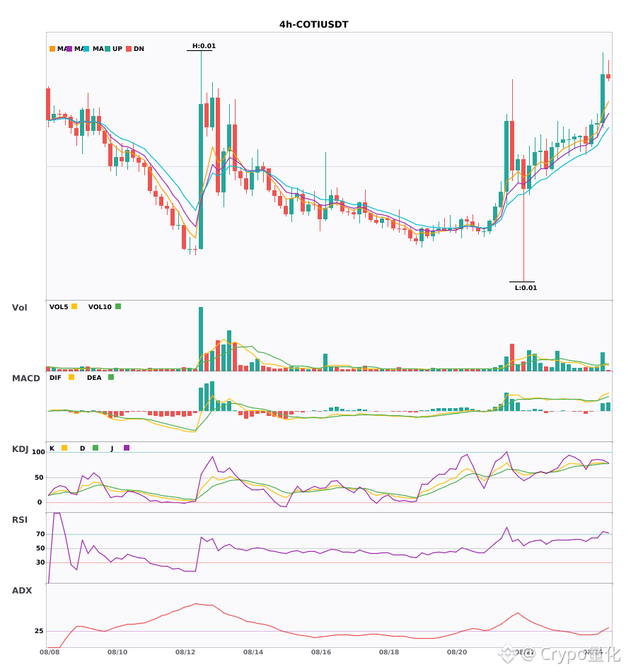Click the RSI axis value 30

click(x=40, y=562)
